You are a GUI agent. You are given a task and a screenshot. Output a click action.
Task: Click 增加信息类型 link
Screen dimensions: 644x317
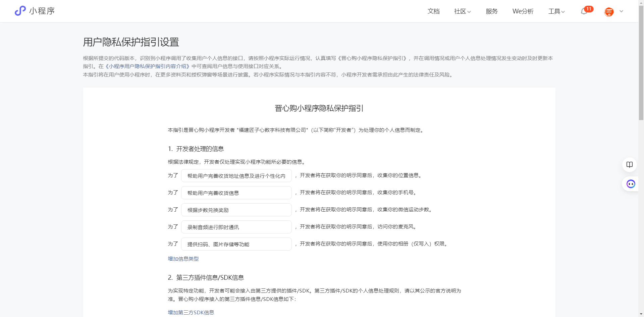tap(183, 259)
